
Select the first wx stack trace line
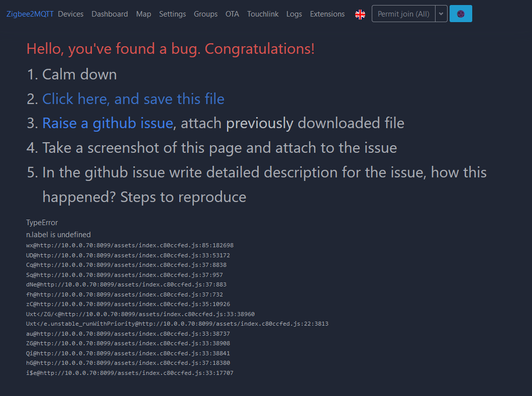pos(129,245)
